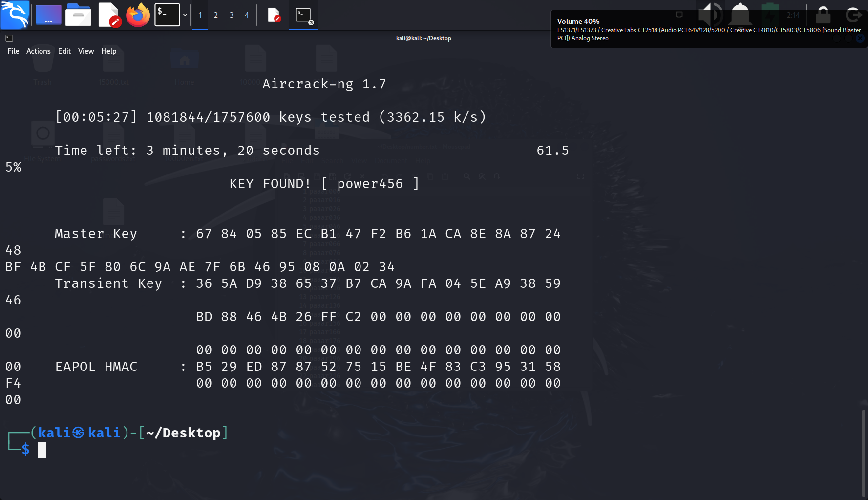The height and width of the screenshot is (500, 868).
Task: Open Firefox browser from the panel
Action: point(138,15)
